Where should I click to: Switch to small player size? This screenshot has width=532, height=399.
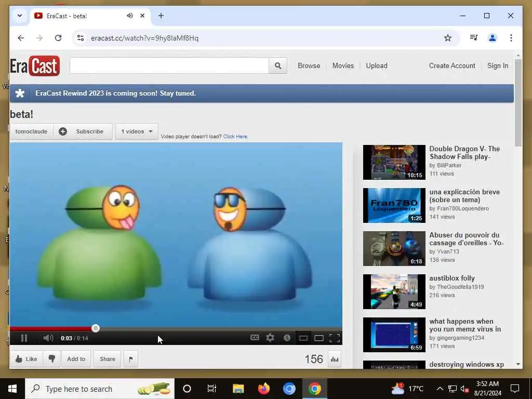pos(303,338)
